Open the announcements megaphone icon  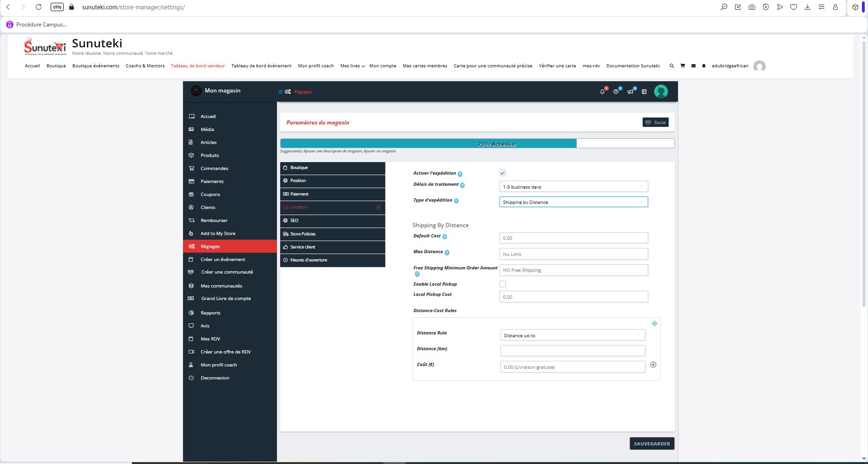pyautogui.click(x=630, y=92)
